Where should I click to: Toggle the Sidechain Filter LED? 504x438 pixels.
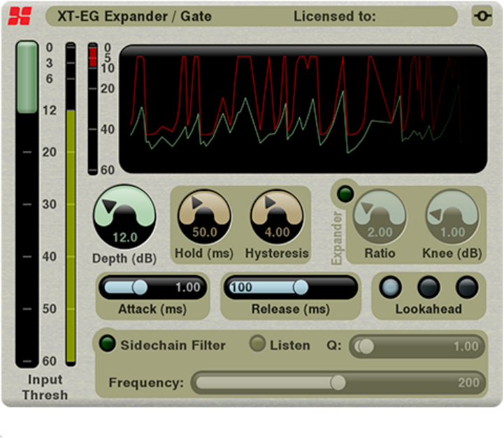pos(108,343)
